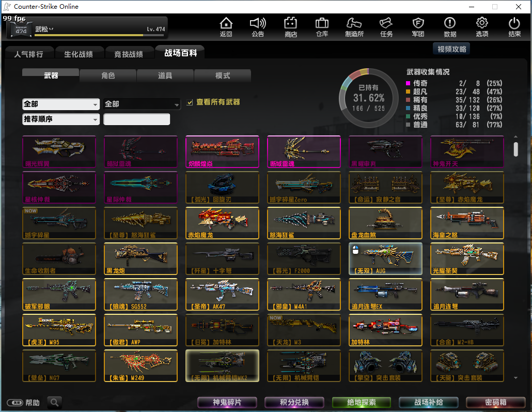Open the 公告 announcements speaker icon
532x412 pixels.
258,27
